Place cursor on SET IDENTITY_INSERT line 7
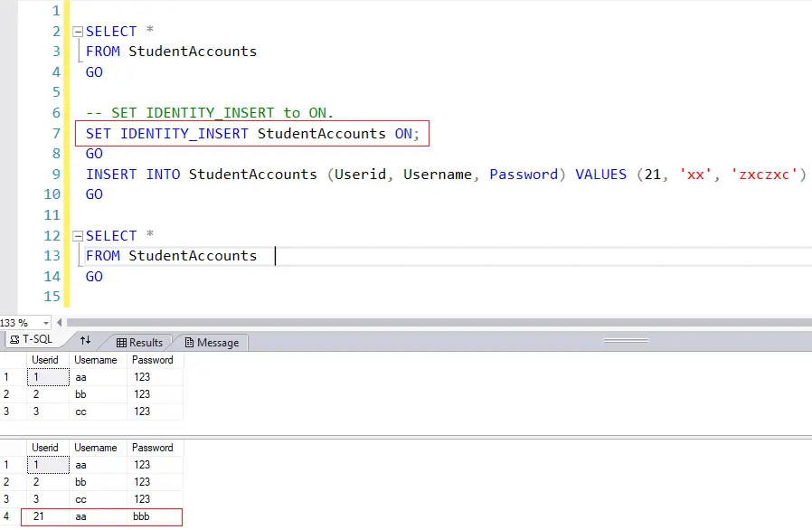Viewport: 812px width, 530px height. tap(252, 134)
